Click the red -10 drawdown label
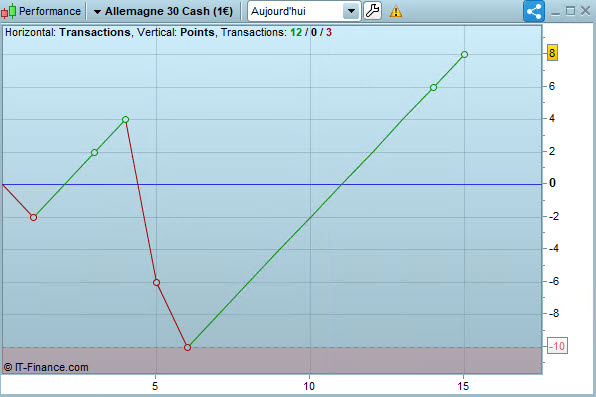 coord(557,346)
